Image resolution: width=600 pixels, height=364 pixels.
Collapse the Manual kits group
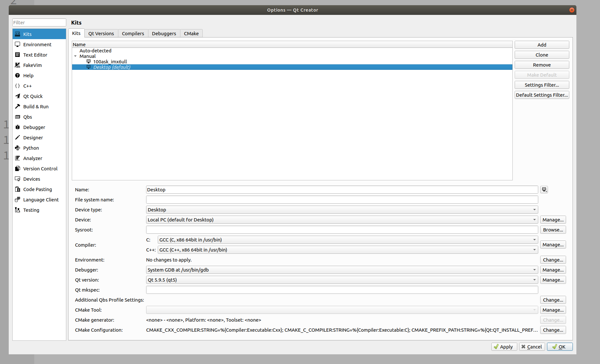tap(75, 56)
